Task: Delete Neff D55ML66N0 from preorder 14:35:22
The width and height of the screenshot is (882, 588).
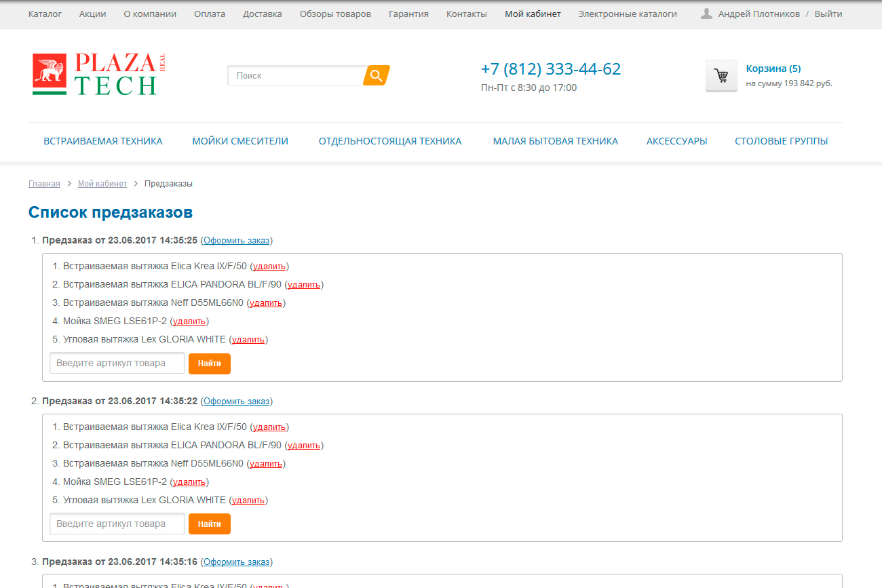Action: point(266,464)
